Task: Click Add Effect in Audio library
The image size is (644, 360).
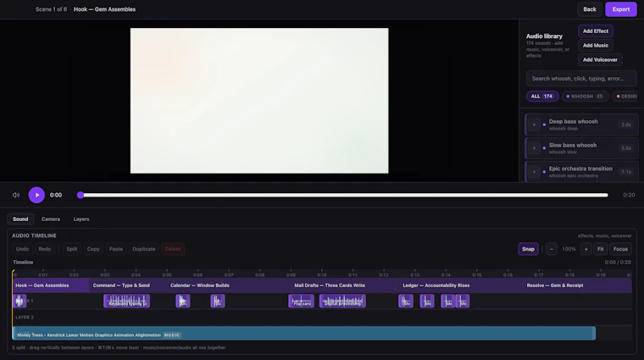Action: tap(596, 30)
